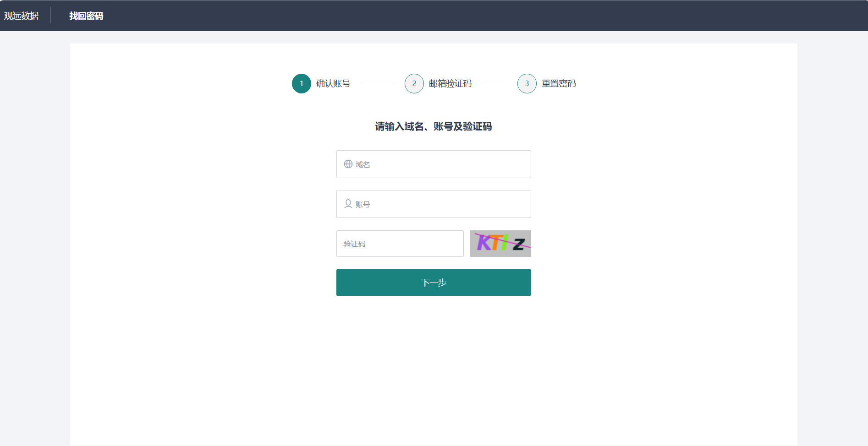Image resolution: width=868 pixels, height=446 pixels.
Task: Select the step 1 circle indicator
Action: (302, 84)
